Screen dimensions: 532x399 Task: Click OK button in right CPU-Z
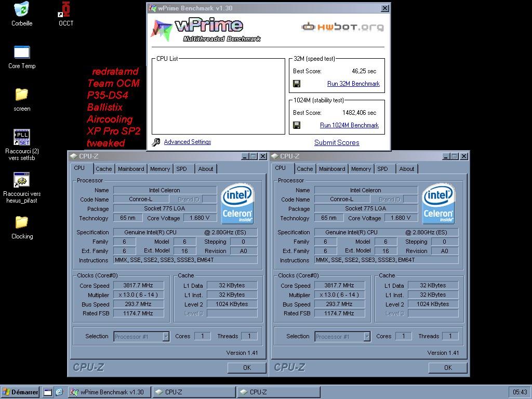[x=448, y=367]
